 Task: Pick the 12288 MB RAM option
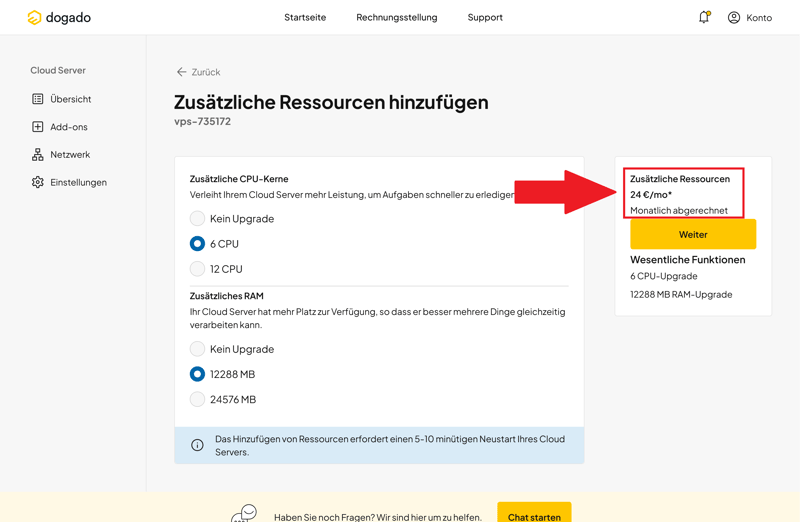coord(197,374)
